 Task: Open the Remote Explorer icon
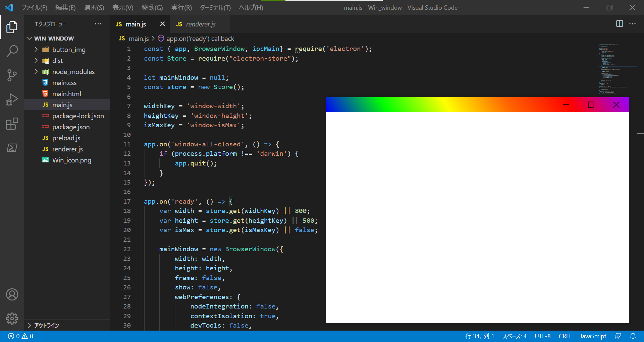pyautogui.click(x=12, y=148)
